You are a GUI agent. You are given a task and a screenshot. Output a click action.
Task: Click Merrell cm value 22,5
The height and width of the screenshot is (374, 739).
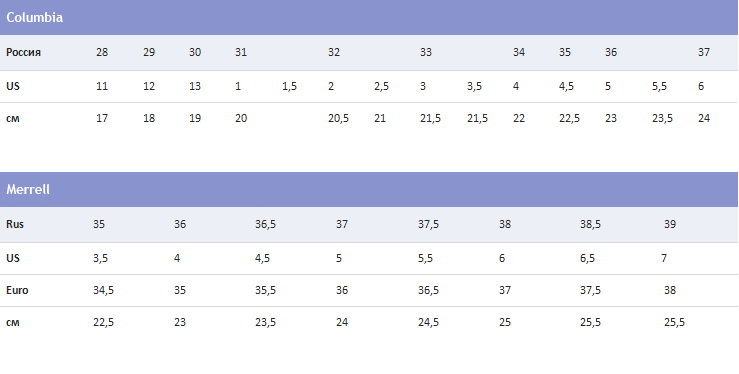(103, 323)
